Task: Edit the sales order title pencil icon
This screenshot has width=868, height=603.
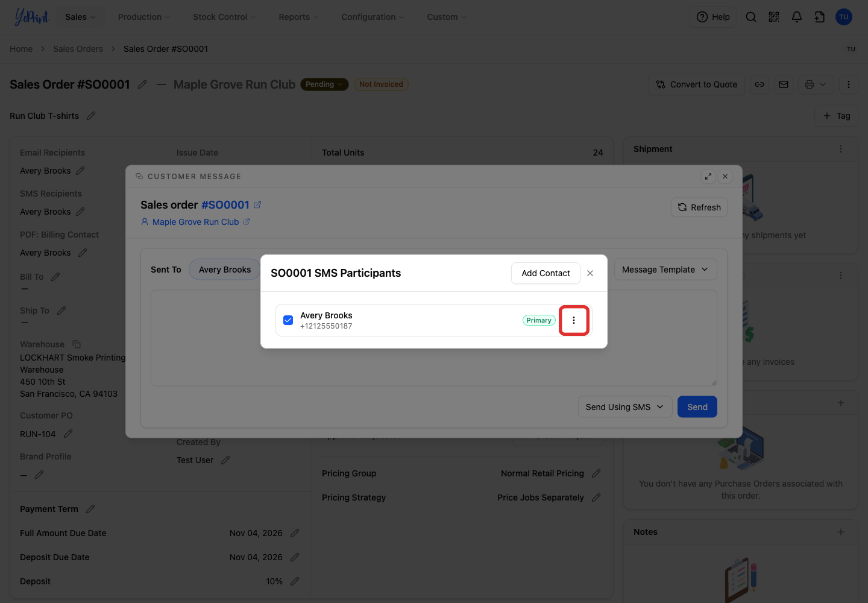Action: (x=142, y=84)
